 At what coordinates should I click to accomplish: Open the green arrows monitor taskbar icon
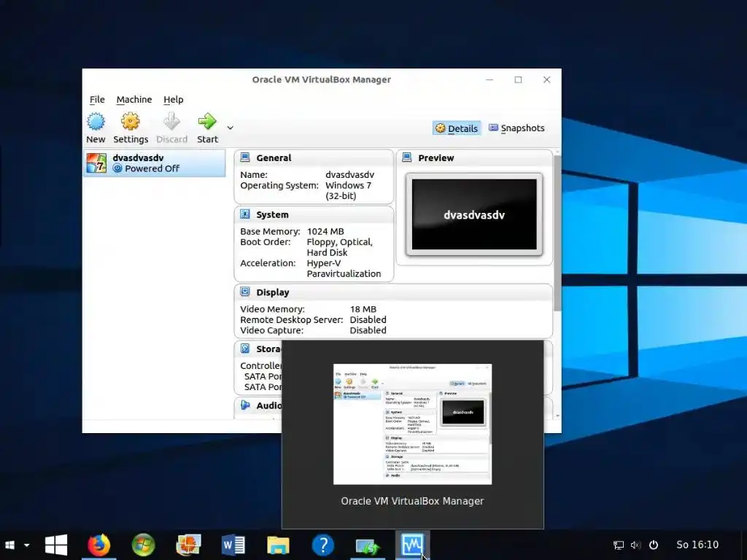pyautogui.click(x=368, y=545)
